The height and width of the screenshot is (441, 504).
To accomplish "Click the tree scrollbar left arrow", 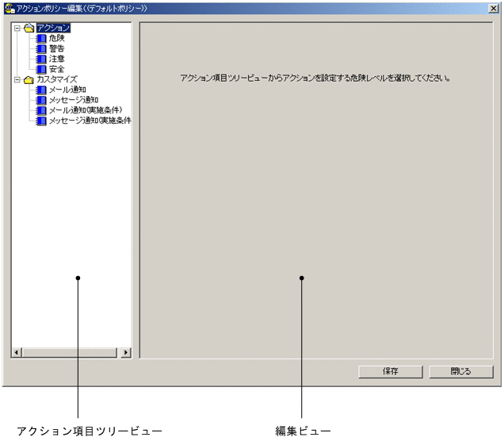I will click(17, 352).
